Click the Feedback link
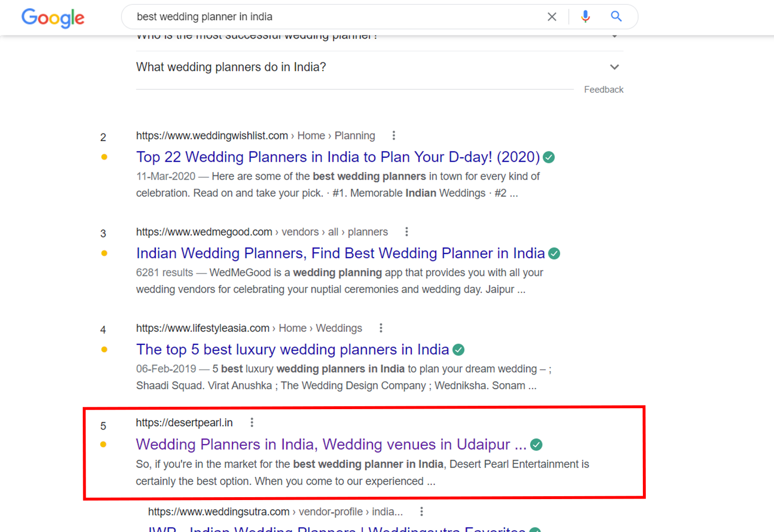This screenshot has height=532, width=774. point(603,89)
